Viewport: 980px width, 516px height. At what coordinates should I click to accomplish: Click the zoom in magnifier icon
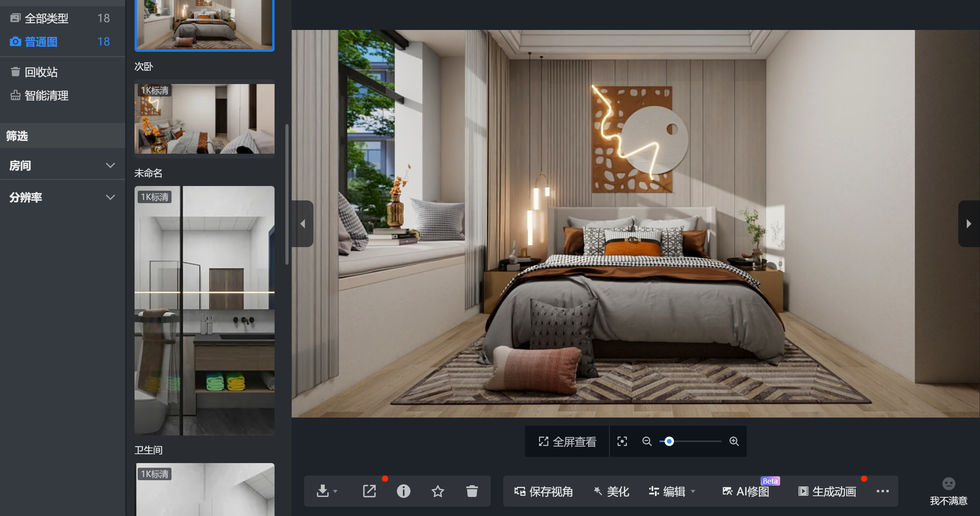(734, 441)
